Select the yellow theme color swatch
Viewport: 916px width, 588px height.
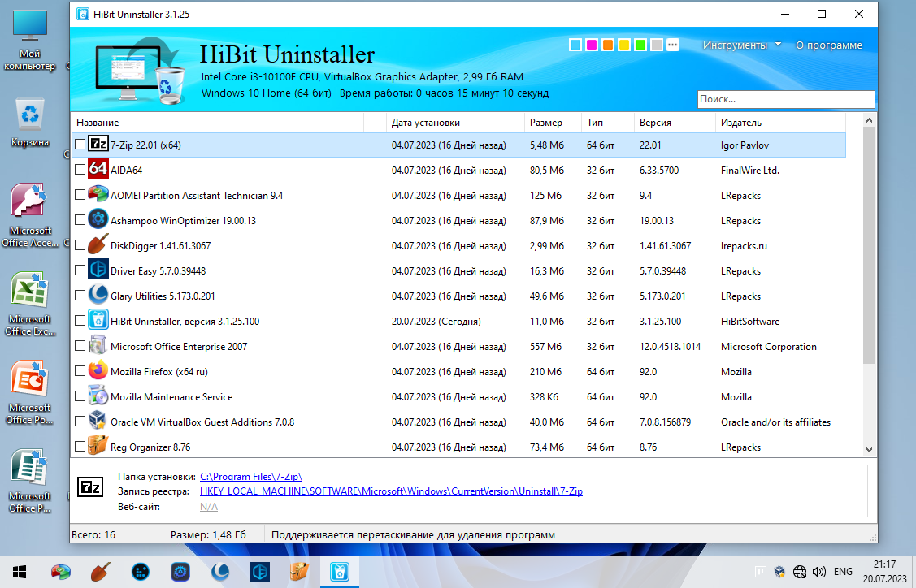624,45
